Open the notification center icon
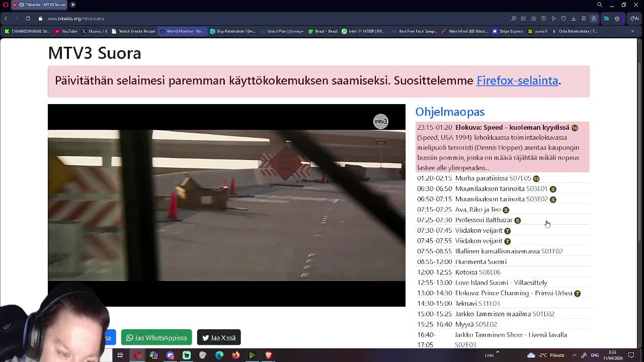This screenshot has height=362, width=644. (x=631, y=355)
